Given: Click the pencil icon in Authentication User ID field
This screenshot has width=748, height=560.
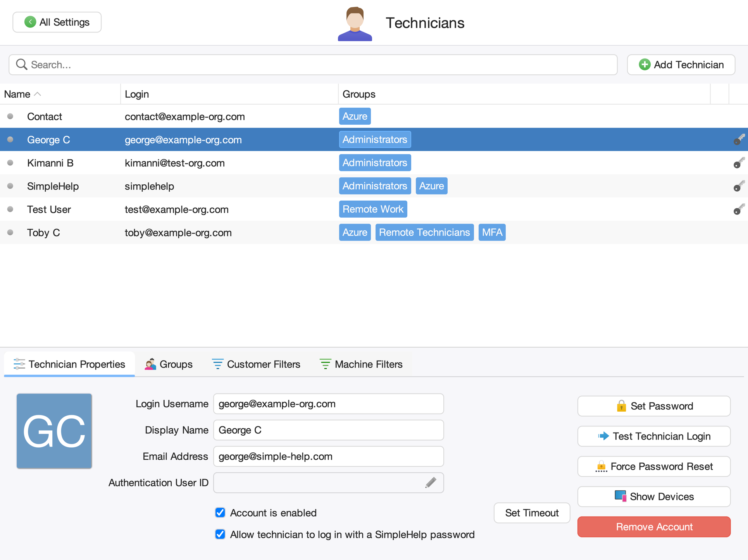Looking at the screenshot, I should [x=431, y=483].
